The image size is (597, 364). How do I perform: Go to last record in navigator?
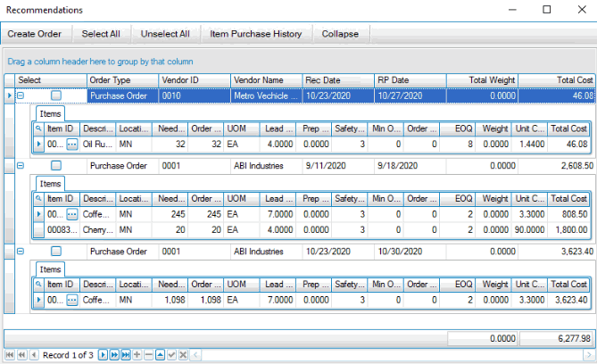tap(126, 355)
